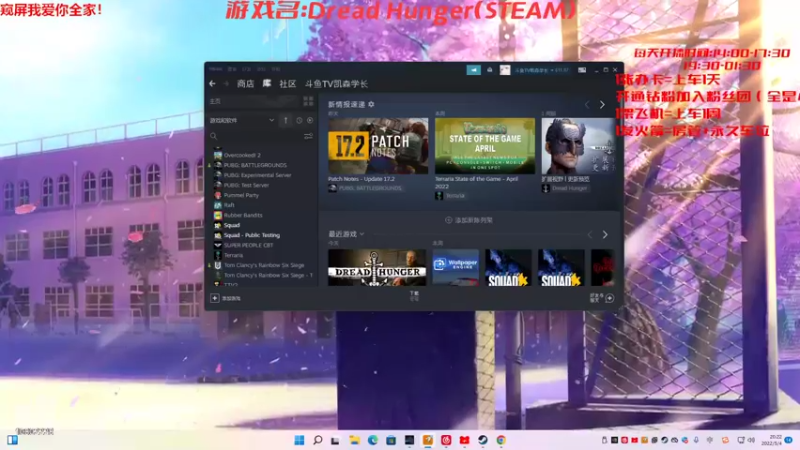
Task: Toggle recent activity clock filter
Action: 299,120
